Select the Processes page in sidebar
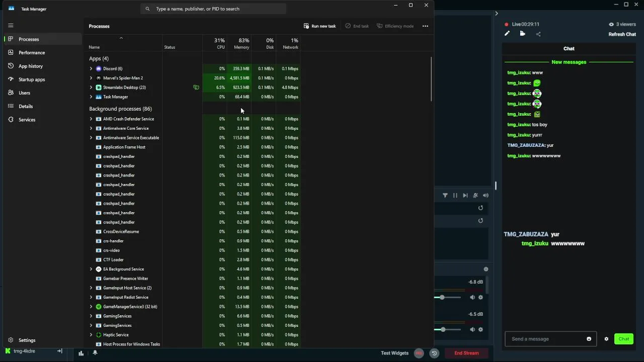Viewport: 644px width, 362px height. tap(42, 39)
